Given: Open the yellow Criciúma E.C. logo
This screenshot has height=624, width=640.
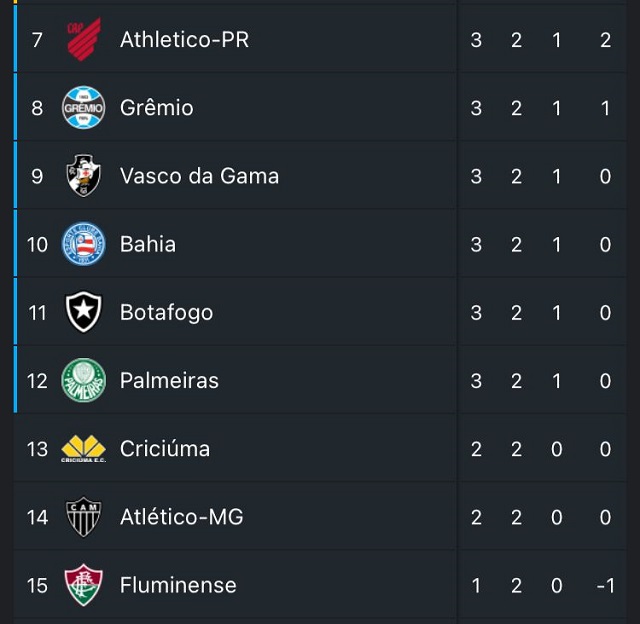Looking at the screenshot, I should (x=84, y=449).
